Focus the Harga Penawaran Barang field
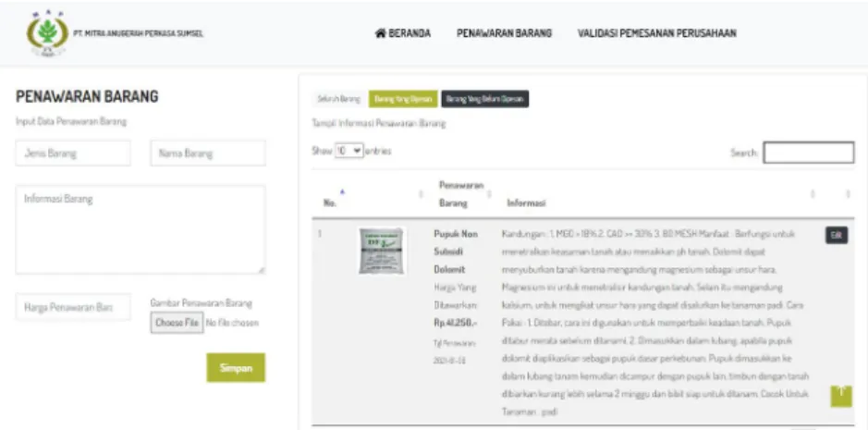This screenshot has height=430, width=868. point(73,307)
